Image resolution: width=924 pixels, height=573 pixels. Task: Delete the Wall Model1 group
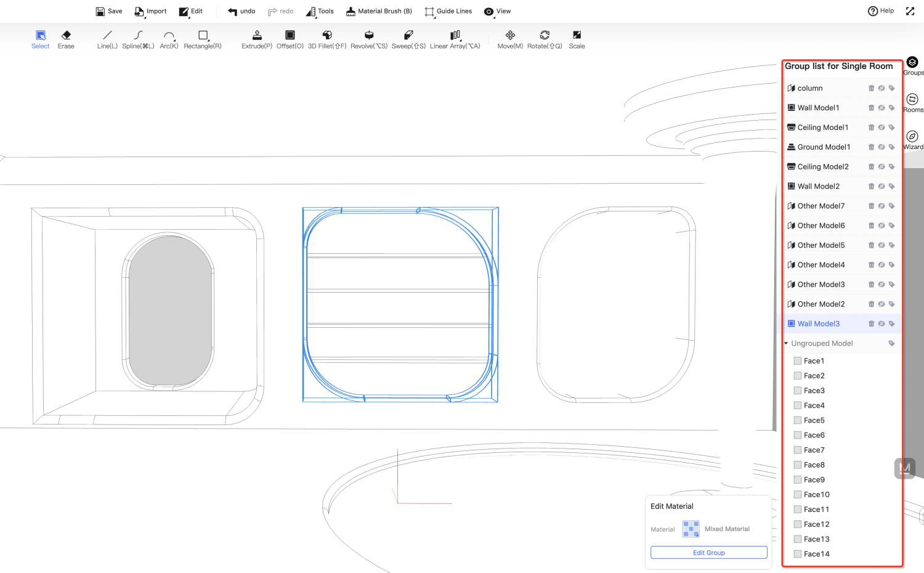[871, 108]
